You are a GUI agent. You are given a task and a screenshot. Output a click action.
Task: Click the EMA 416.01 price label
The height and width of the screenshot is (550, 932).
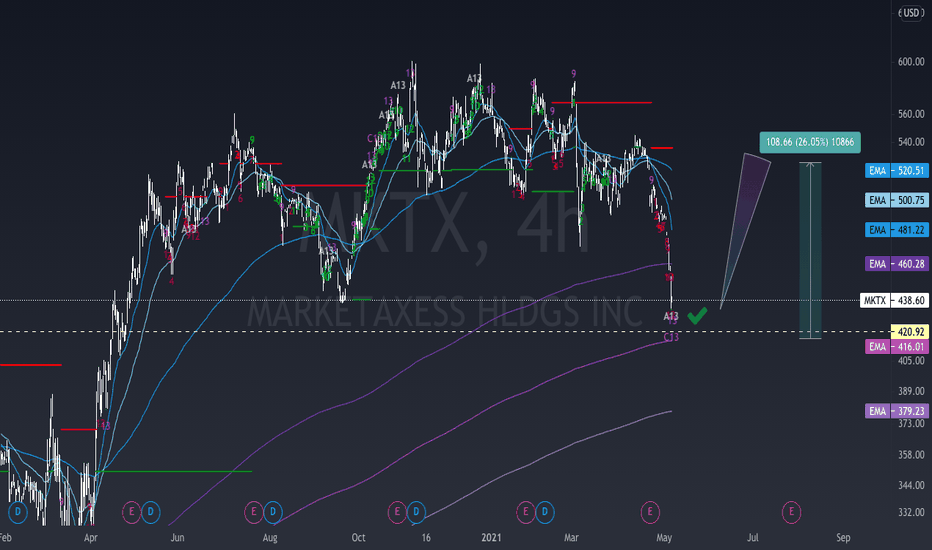pos(896,347)
